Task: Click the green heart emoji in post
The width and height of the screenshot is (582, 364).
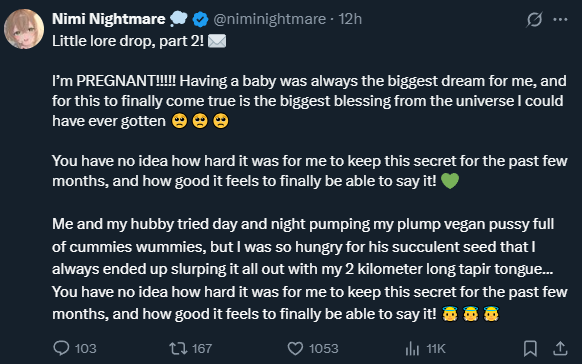Action: click(450, 181)
